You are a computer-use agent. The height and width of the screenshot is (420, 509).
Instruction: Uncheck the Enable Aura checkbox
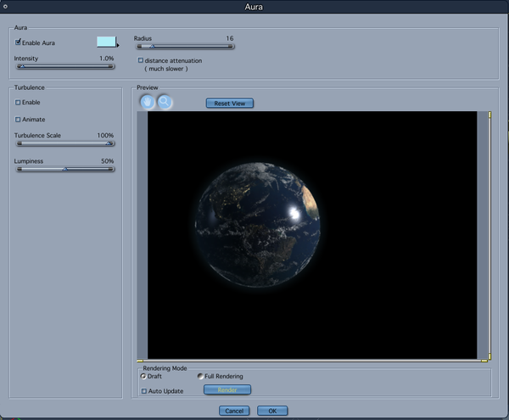(x=18, y=42)
